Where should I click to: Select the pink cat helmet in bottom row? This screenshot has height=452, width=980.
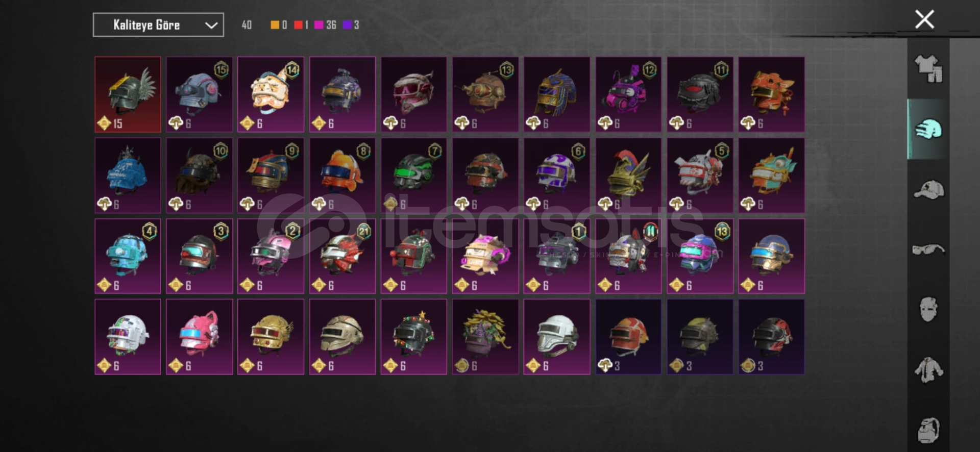[200, 337]
